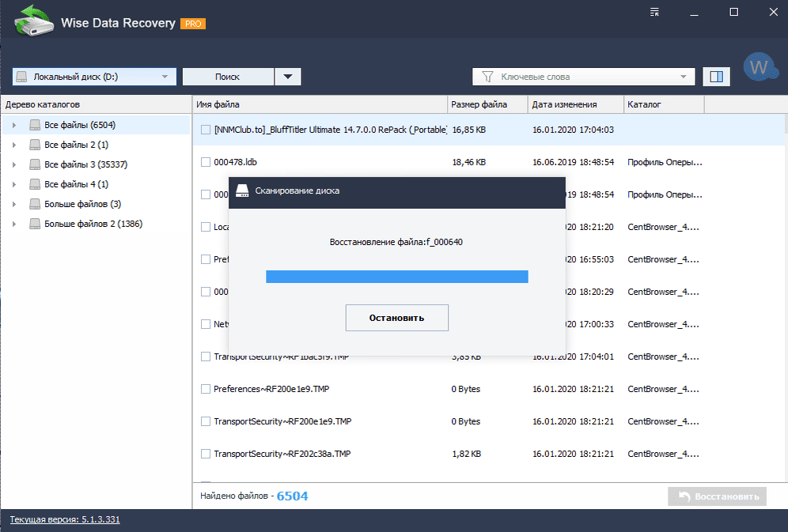Click the drive icon beside Все файлы (6504)
This screenshot has width=788, height=532.
tap(34, 125)
